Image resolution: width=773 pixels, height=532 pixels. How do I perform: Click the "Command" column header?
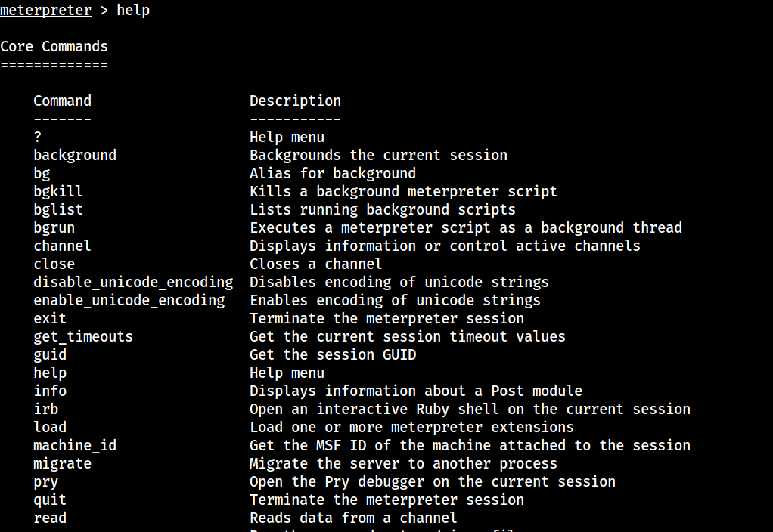62,101
